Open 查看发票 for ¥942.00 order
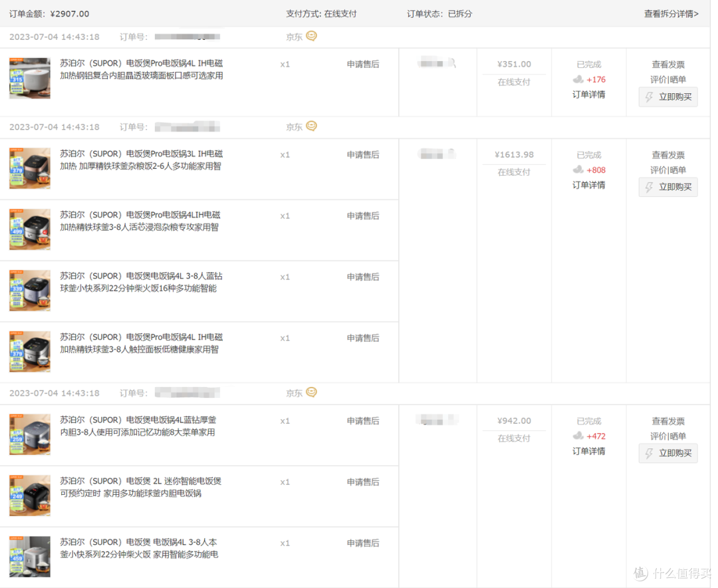The image size is (718, 588). point(668,421)
